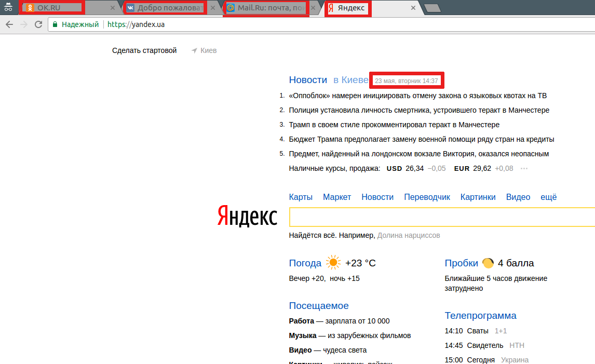The width and height of the screenshot is (595, 364).
Task: Click the Надежный secure label
Action: click(x=80, y=25)
